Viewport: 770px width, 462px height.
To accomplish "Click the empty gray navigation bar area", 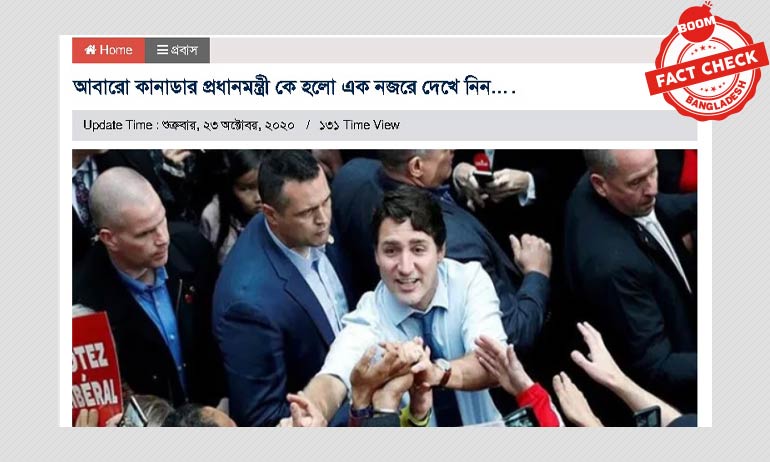I will (x=432, y=50).
